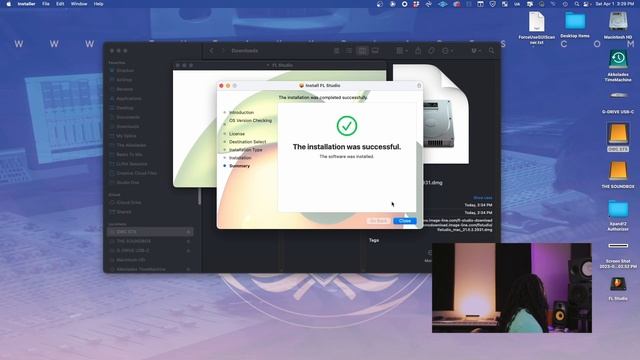Click the Close button in the installer
640x360 pixels.
404,221
